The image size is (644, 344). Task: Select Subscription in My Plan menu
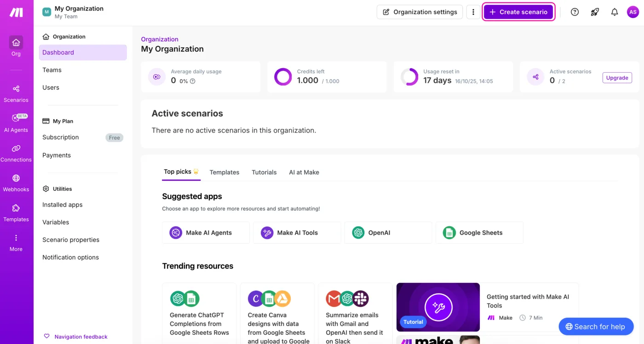(x=61, y=137)
